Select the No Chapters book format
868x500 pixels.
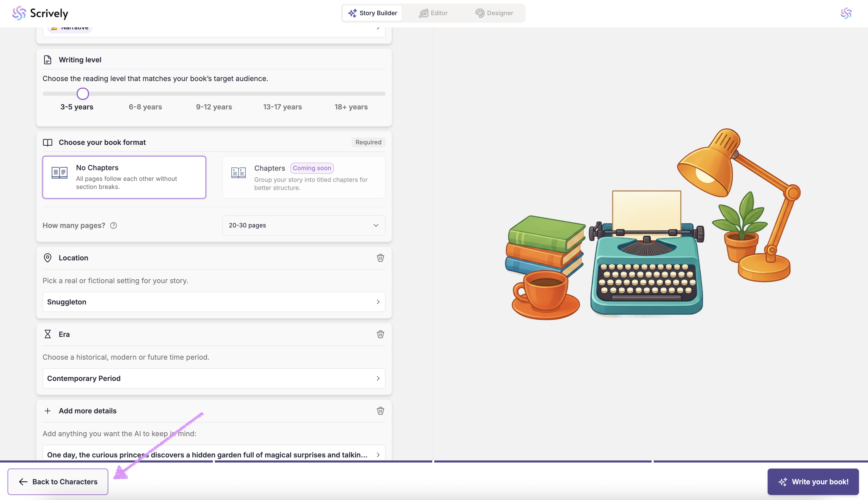(x=124, y=177)
